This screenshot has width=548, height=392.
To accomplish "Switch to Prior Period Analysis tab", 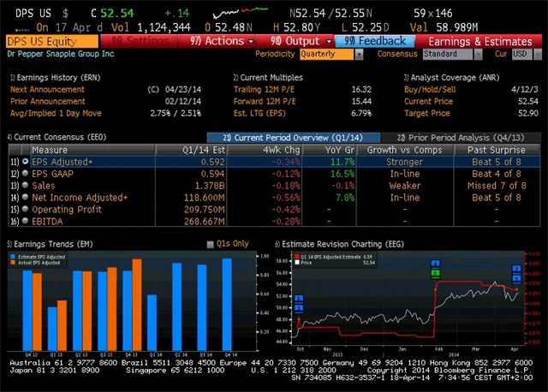I will [464, 137].
